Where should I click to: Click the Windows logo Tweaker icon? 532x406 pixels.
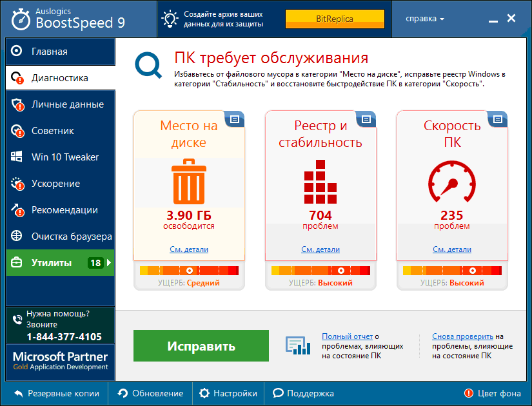coord(16,157)
